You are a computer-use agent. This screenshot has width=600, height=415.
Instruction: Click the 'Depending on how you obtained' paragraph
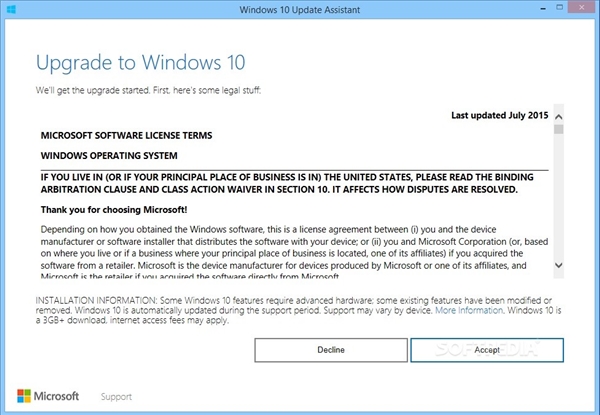click(294, 252)
